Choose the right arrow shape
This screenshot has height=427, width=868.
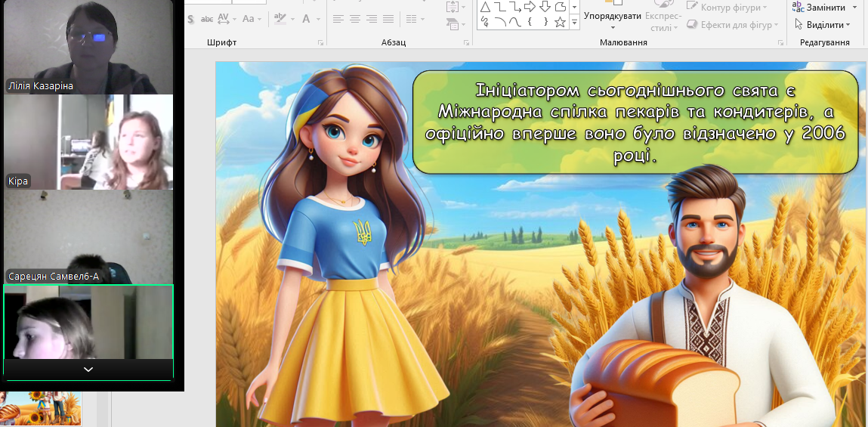530,7
